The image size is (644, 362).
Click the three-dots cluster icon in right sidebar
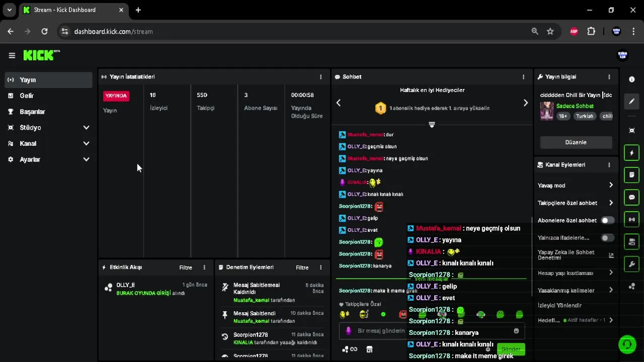pyautogui.click(x=632, y=286)
